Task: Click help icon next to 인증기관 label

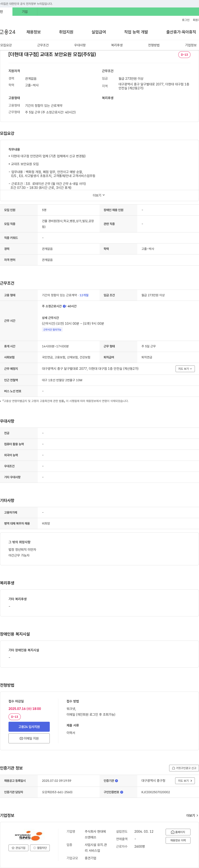Action: tap(117, 781)
